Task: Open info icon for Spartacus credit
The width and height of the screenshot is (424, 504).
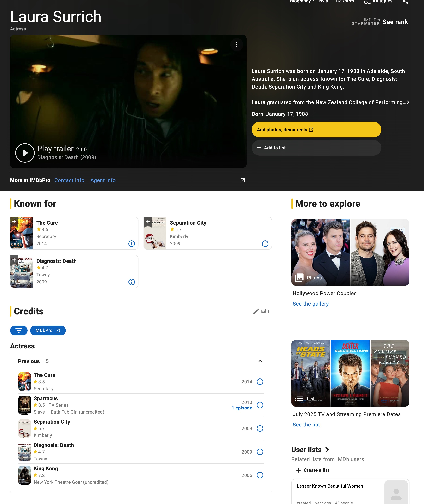Action: coord(260,405)
